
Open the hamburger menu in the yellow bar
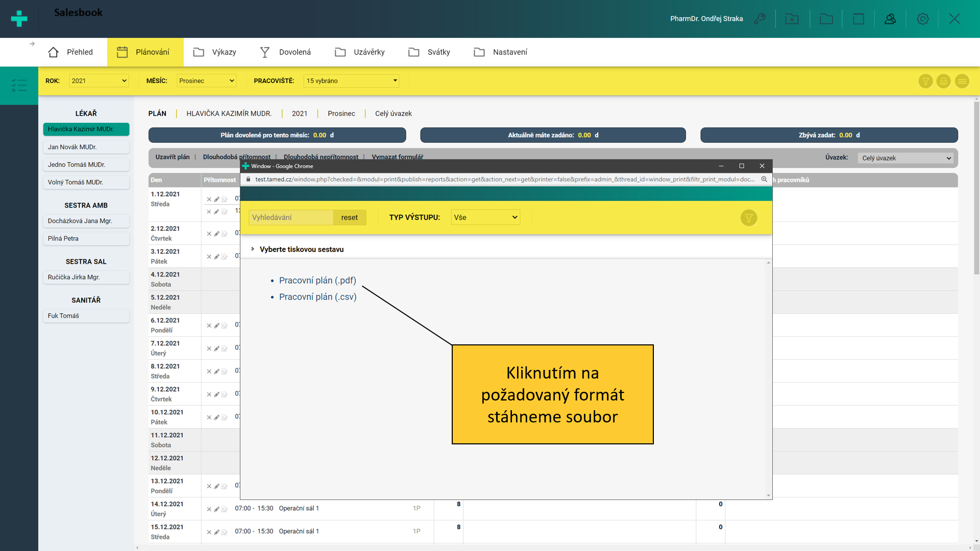(962, 81)
